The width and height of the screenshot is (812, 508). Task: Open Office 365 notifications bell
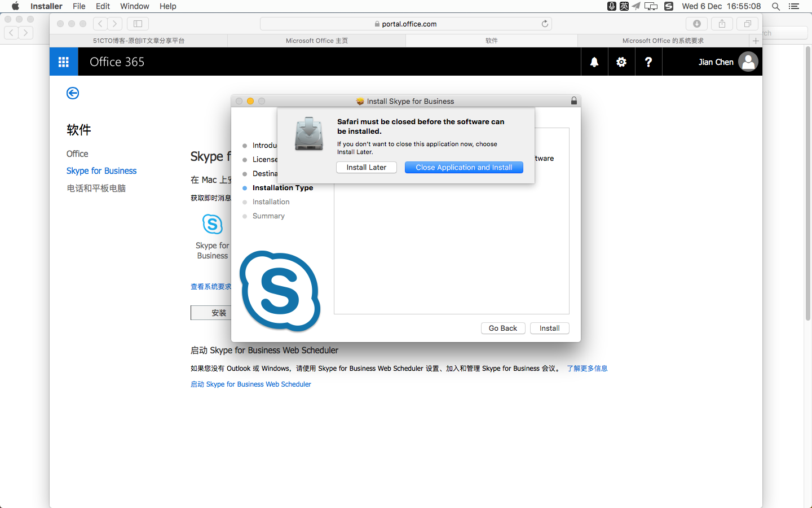point(594,62)
